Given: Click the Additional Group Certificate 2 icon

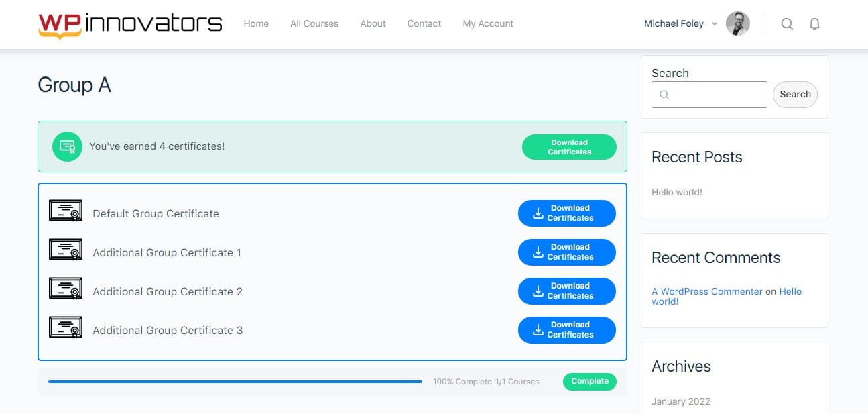Looking at the screenshot, I should coord(66,289).
